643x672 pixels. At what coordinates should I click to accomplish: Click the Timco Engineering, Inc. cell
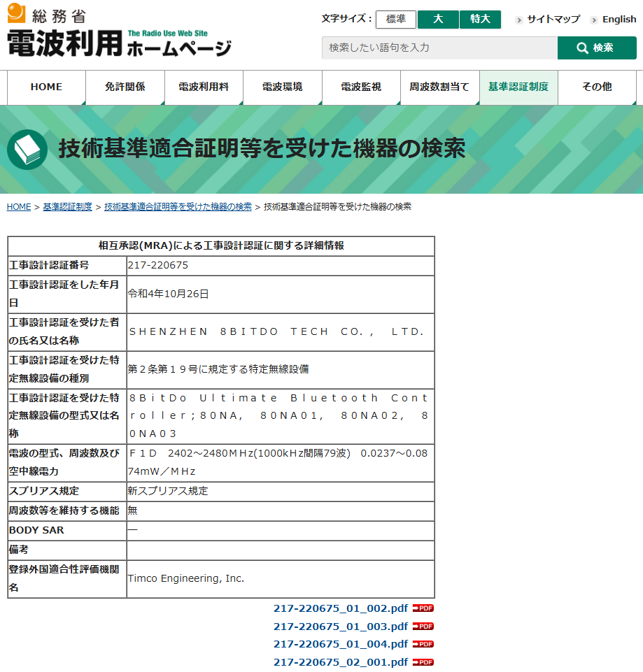point(281,579)
